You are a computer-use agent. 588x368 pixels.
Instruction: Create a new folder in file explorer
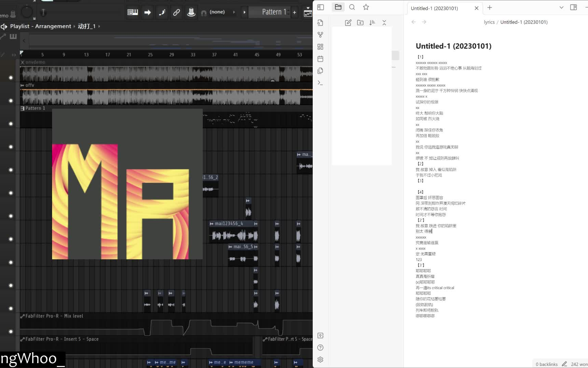pyautogui.click(x=360, y=23)
